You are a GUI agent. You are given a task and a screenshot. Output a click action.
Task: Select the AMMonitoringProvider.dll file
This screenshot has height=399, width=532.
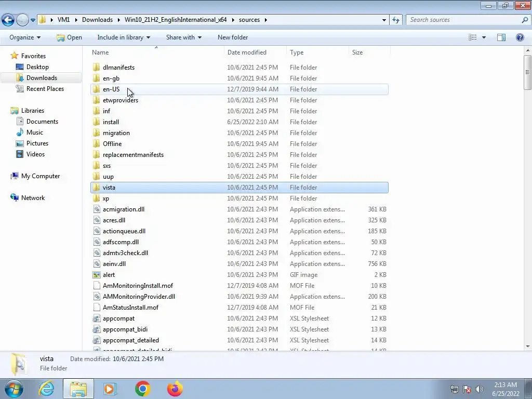click(x=239, y=297)
